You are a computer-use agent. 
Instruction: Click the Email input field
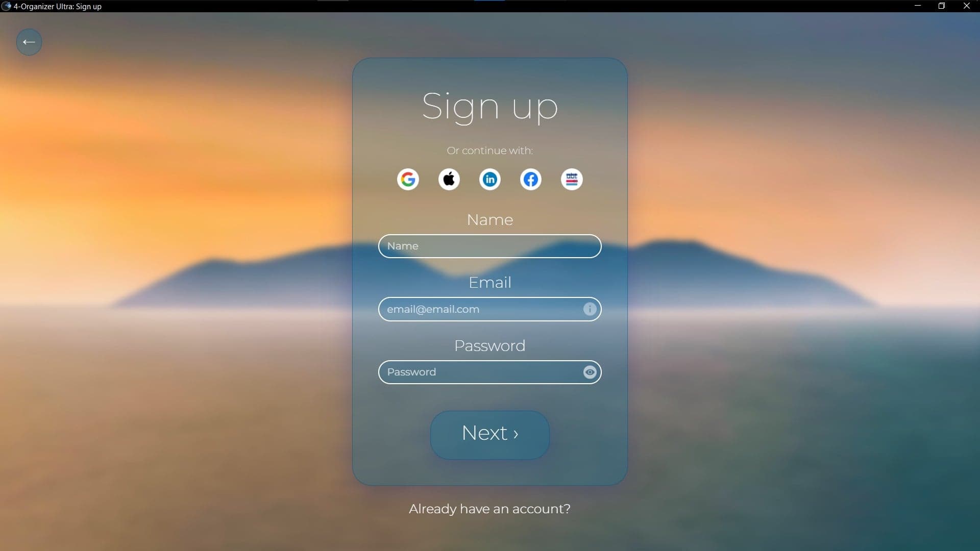pyautogui.click(x=490, y=309)
